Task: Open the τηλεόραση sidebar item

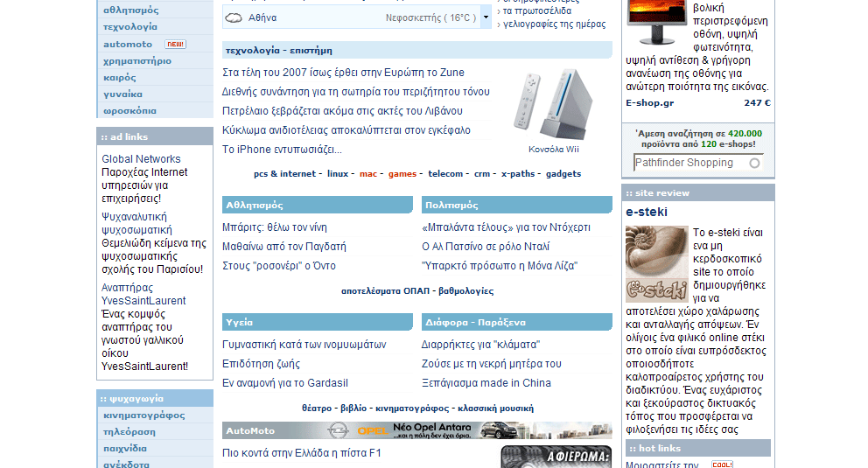Action: pos(129,431)
